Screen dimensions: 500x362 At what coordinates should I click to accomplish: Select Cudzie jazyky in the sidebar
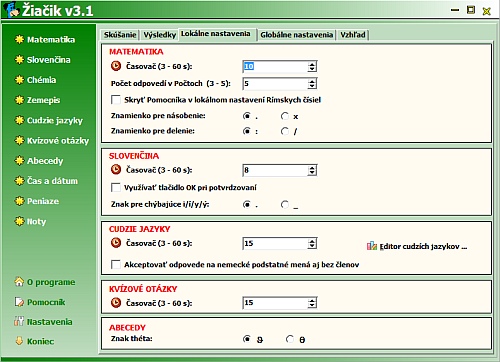tap(55, 120)
